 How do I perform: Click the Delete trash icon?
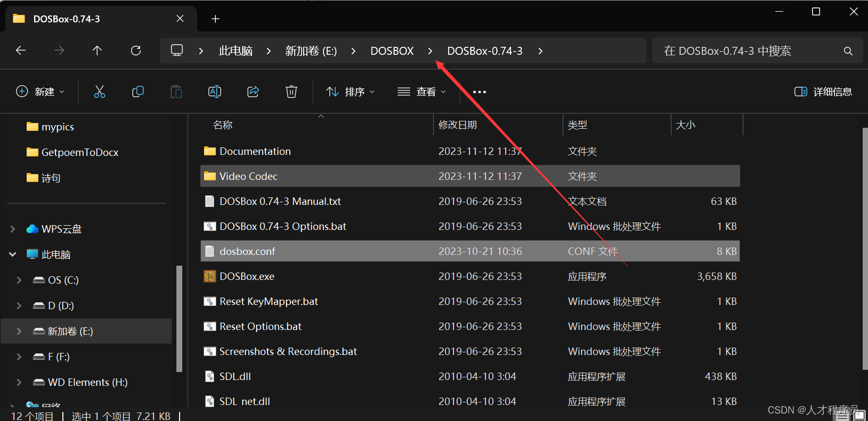click(291, 92)
